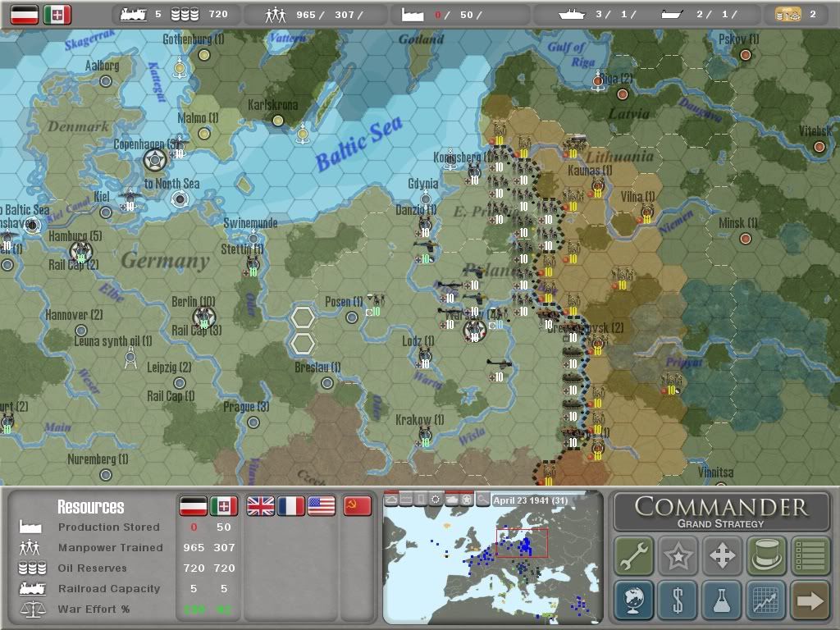The width and height of the screenshot is (840, 630).
Task: Click the War Effort % label
Action: coord(94,609)
